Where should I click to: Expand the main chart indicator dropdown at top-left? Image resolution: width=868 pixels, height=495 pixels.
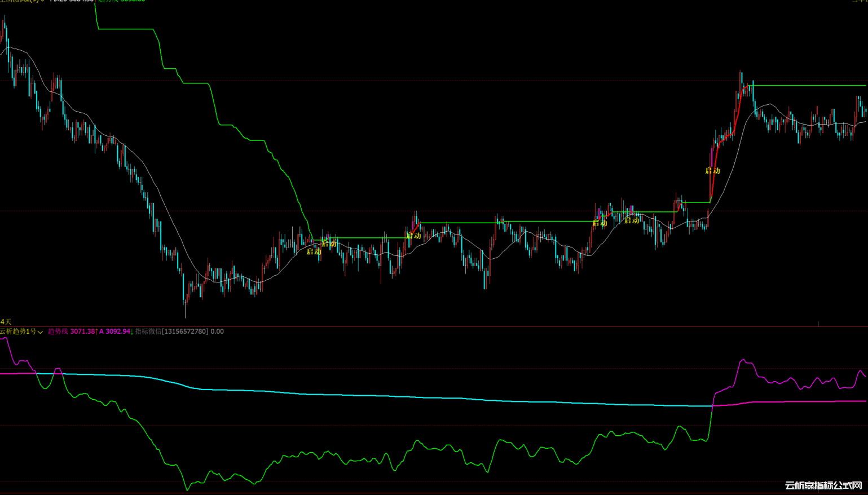pos(42,1)
